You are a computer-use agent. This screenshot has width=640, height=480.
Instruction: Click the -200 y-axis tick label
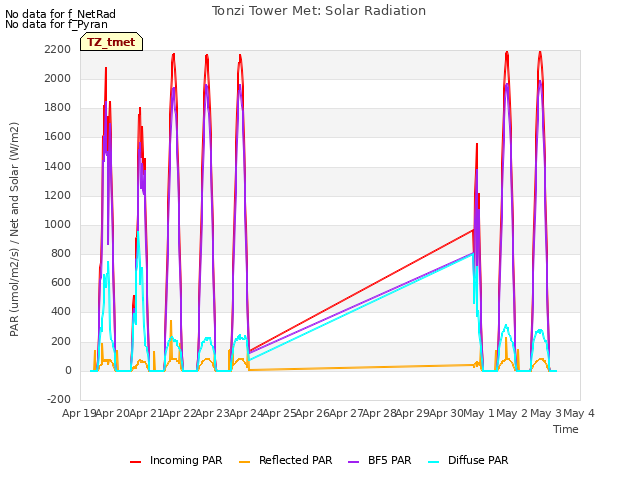(x=59, y=400)
